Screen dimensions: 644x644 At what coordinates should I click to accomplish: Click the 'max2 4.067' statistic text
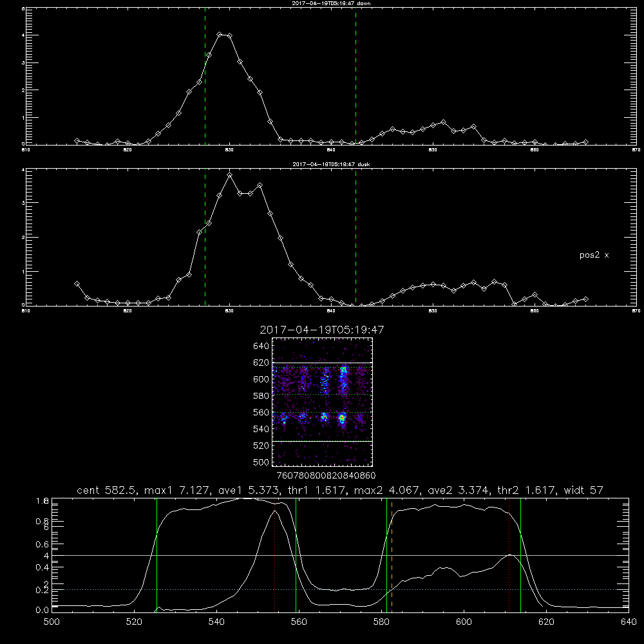pos(386,490)
